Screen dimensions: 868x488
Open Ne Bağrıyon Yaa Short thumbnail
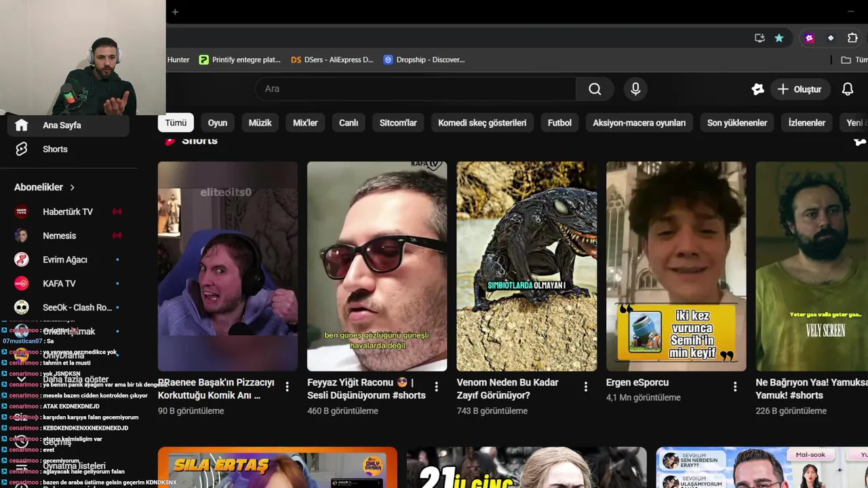pos(812,266)
